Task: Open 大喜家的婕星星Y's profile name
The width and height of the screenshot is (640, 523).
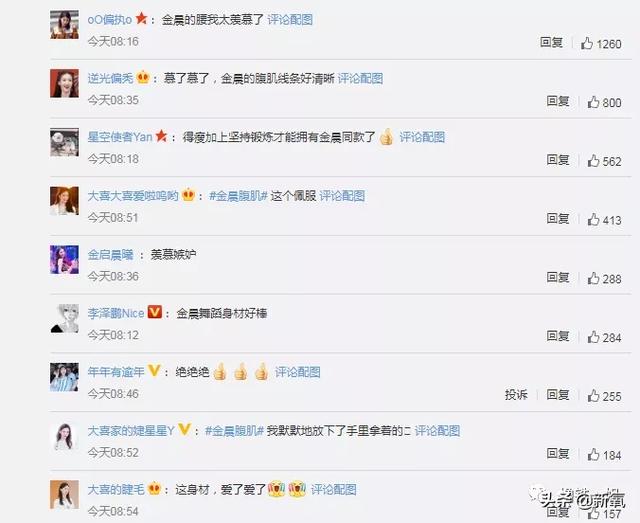Action: pos(131,431)
